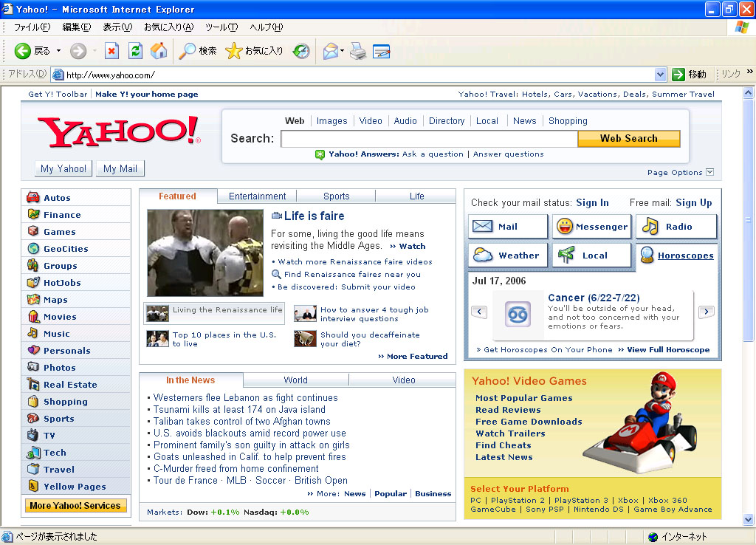The image size is (756, 545).
Task: Click the Refresh page icon
Action: point(136,51)
